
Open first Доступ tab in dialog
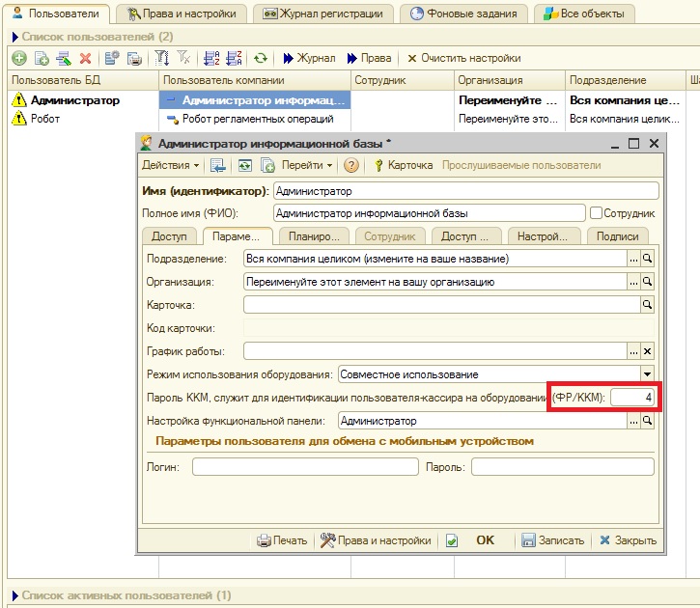[x=169, y=236]
